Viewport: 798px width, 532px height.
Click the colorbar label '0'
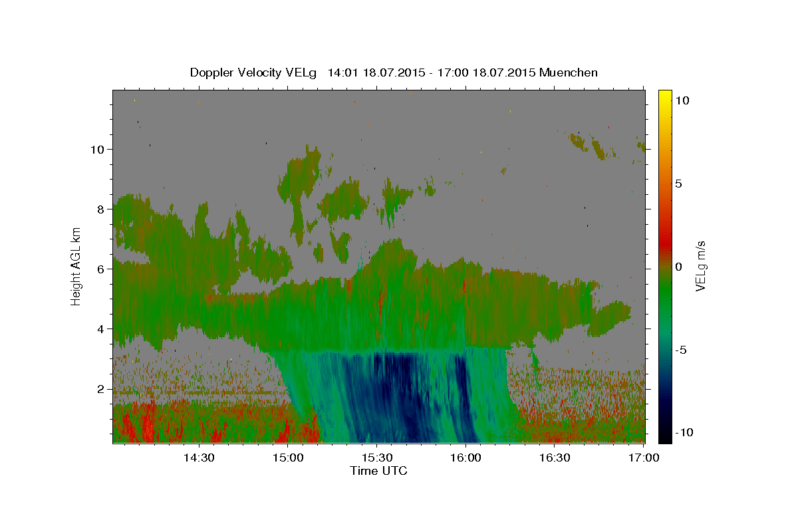[x=678, y=267]
